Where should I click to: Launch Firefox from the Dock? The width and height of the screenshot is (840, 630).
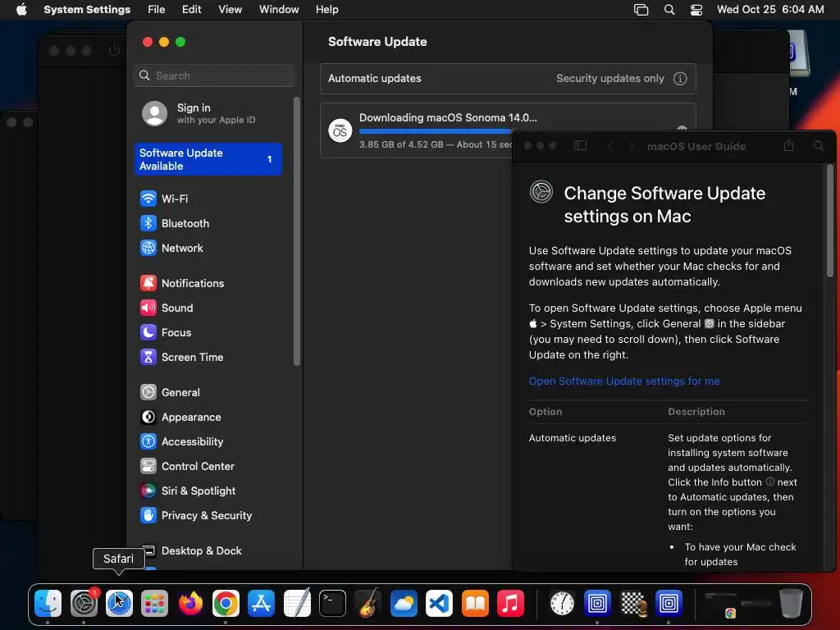190,603
